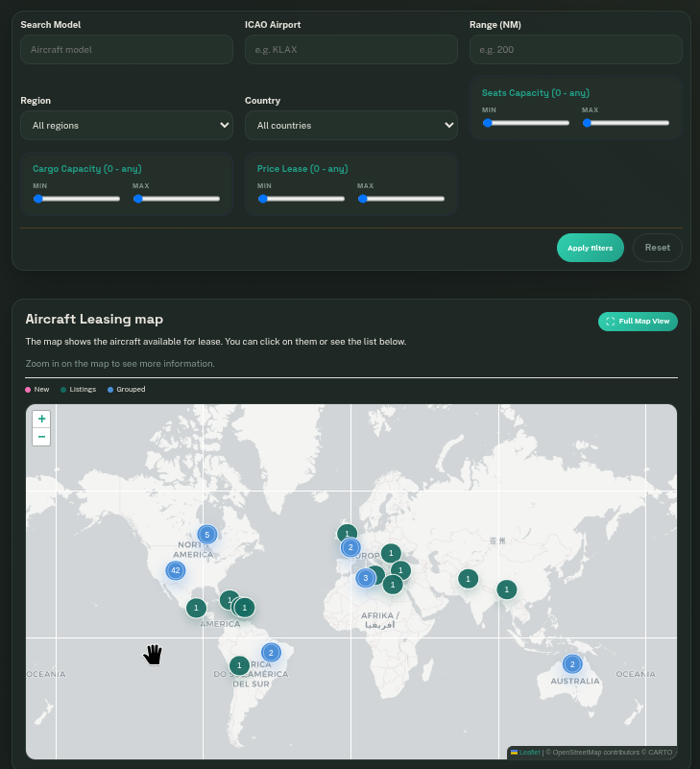Open the cluster of 42 aircraft
Screen dimensions: 700x769
pyautogui.click(x=176, y=570)
